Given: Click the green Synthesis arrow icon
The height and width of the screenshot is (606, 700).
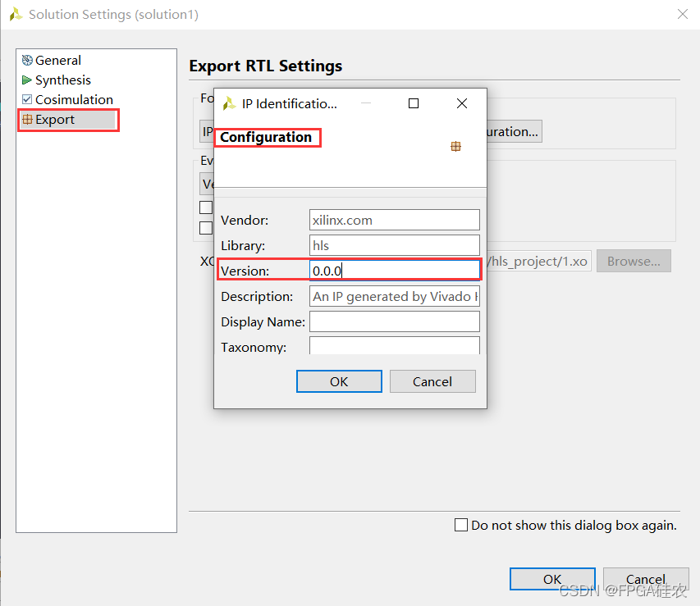Looking at the screenshot, I should [27, 80].
